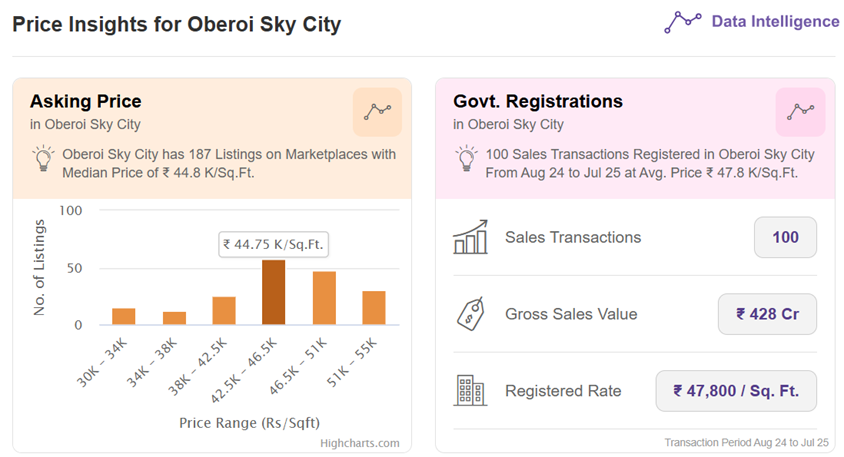Click the Data Intelligence label

775,22
